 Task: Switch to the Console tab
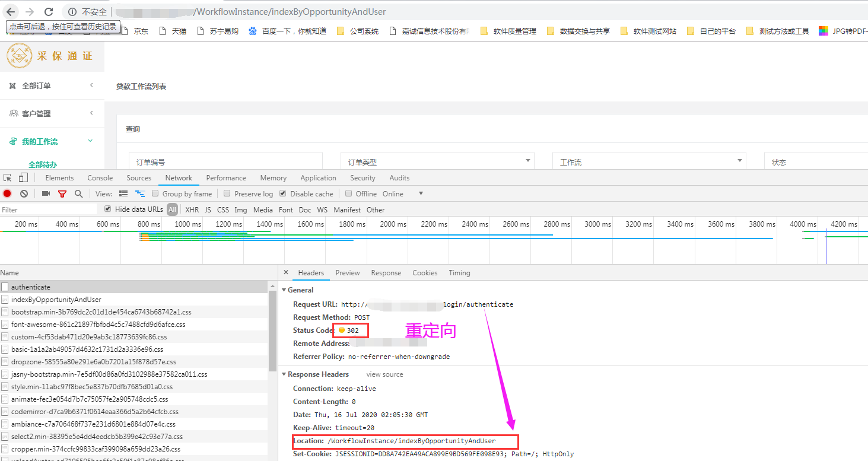point(100,177)
